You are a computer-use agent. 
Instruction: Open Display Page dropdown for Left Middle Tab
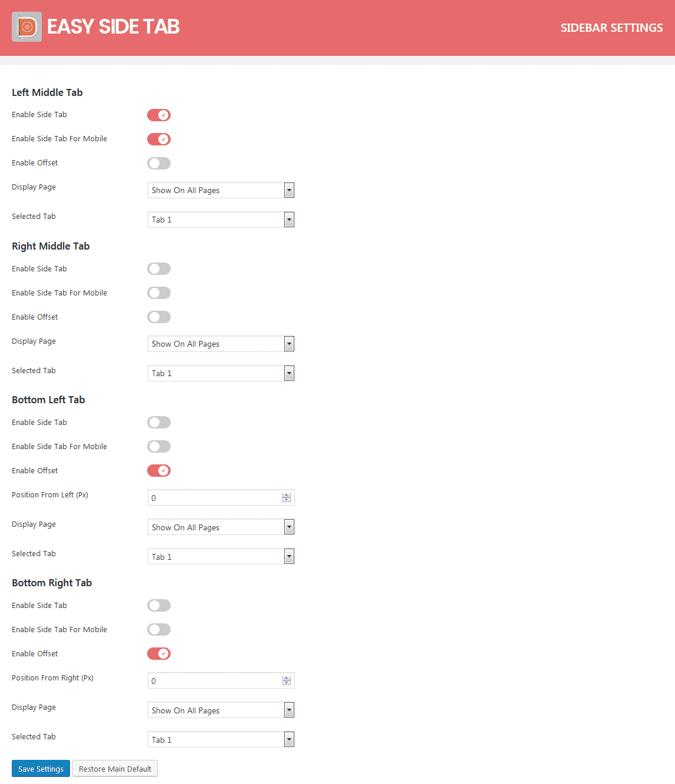click(x=288, y=190)
